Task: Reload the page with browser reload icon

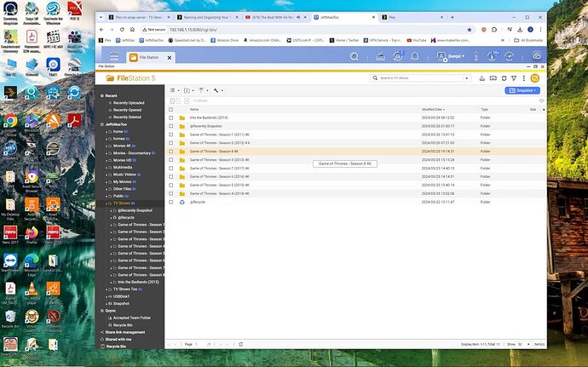Action: coord(122,29)
